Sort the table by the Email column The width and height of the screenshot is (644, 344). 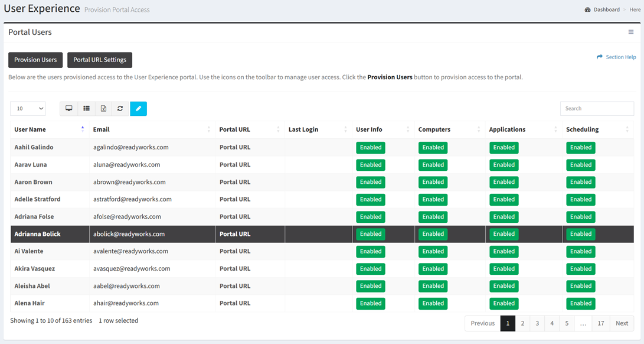click(102, 129)
